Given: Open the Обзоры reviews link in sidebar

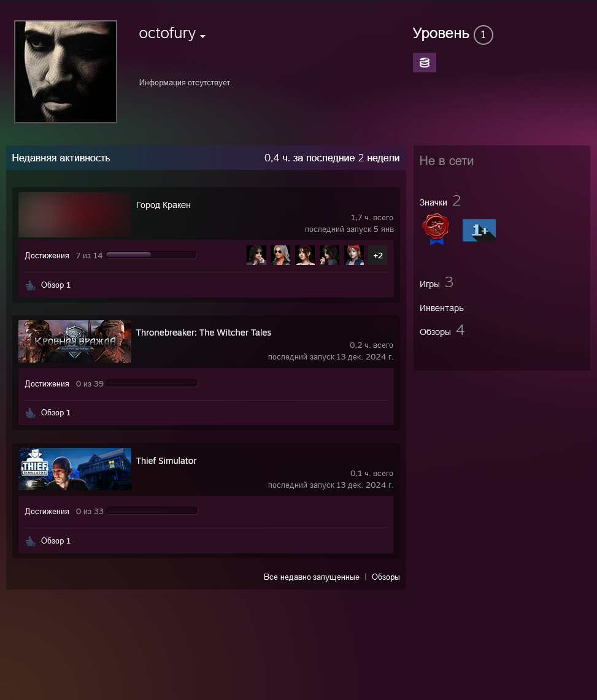Looking at the screenshot, I should pos(435,332).
